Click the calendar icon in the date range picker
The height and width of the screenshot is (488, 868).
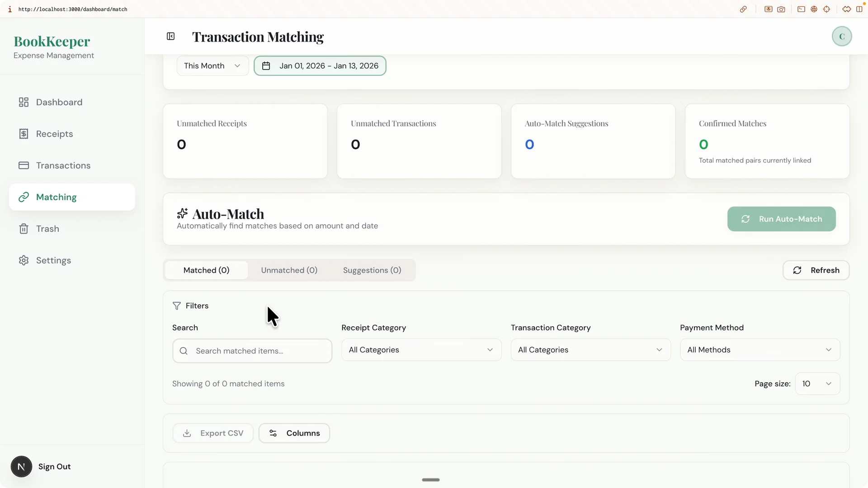266,66
